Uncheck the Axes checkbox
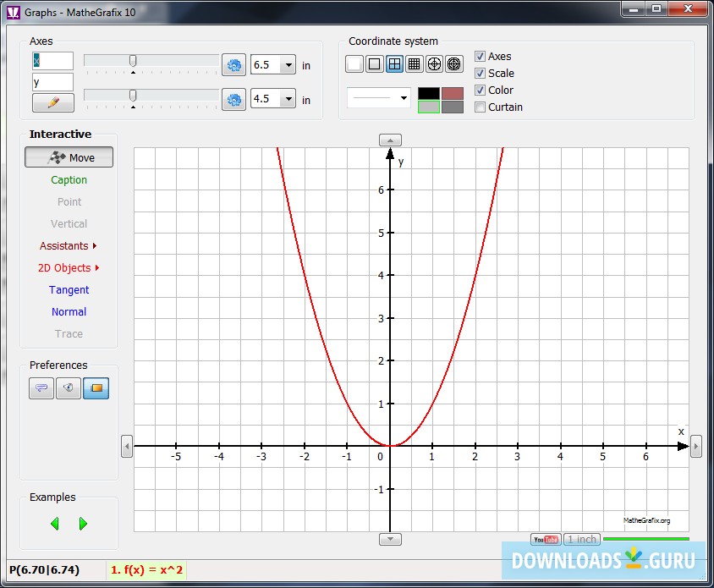This screenshot has width=714, height=588. click(x=481, y=57)
